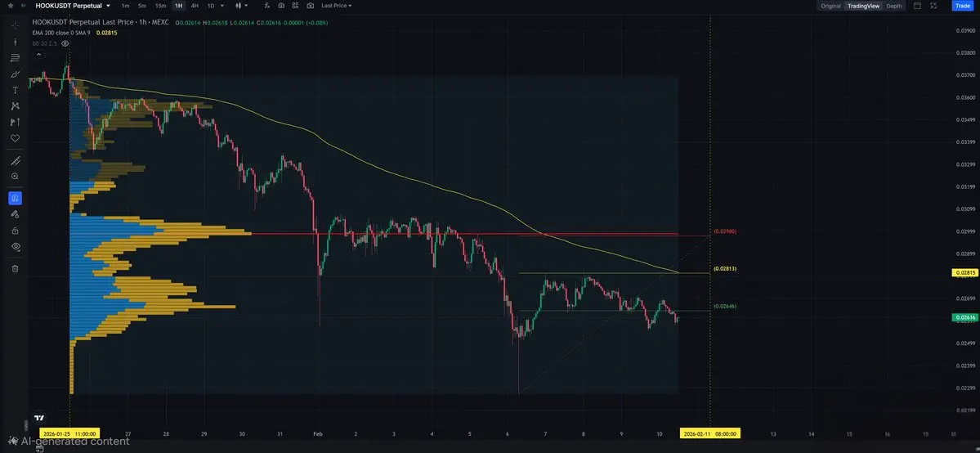This screenshot has height=453, width=980.
Task: Open the candlestick chart type dropdown
Action: tap(241, 6)
